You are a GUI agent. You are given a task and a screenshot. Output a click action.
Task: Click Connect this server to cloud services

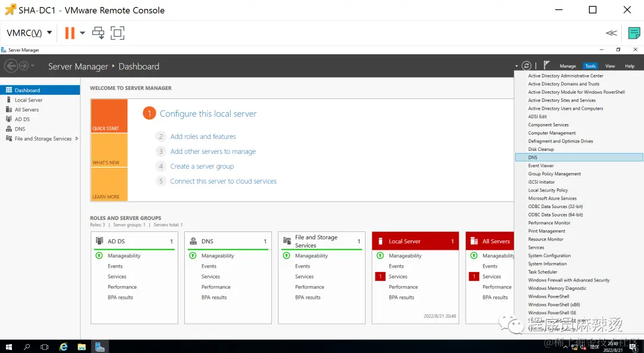pyautogui.click(x=224, y=181)
